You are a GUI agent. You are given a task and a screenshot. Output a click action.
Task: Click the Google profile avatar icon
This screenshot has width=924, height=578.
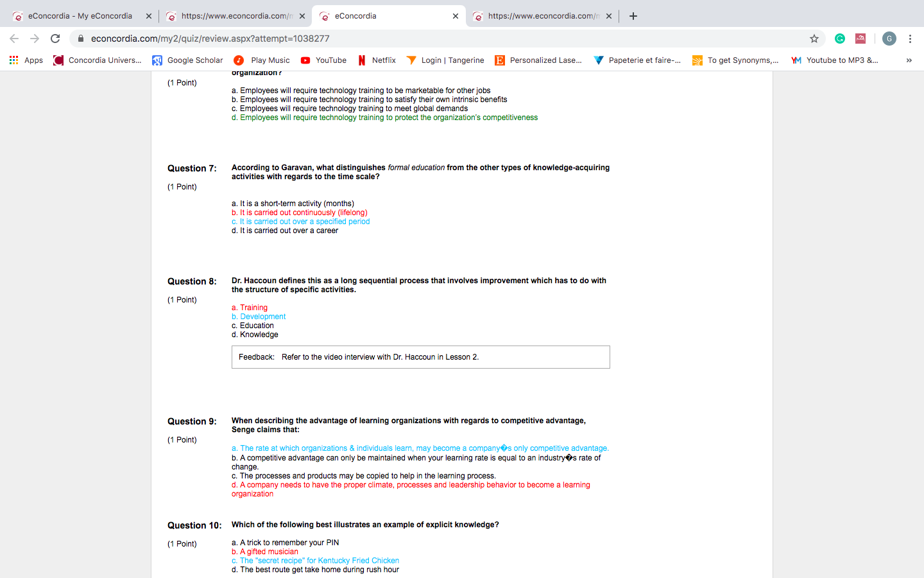click(889, 39)
